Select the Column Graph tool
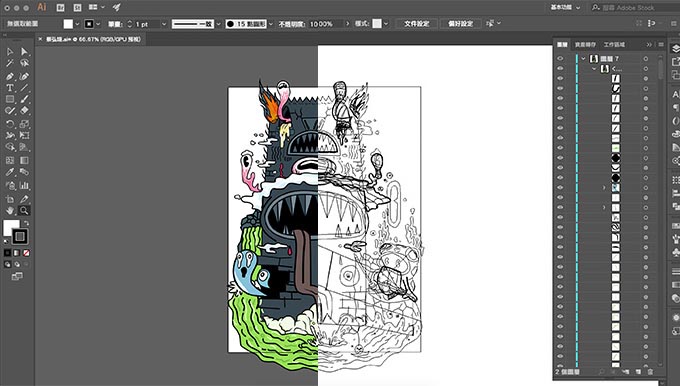Screen dimensions: 680x386 coord(24,186)
